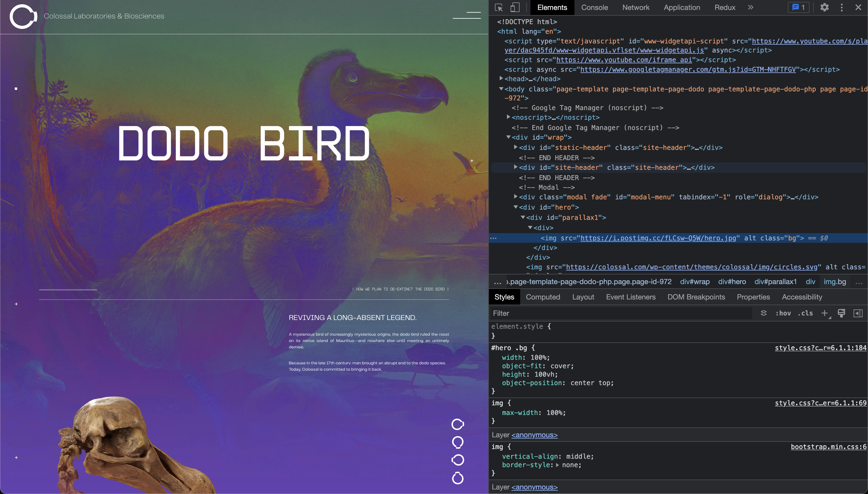Open bootstrap.min.css:6 source link
The width and height of the screenshot is (868, 494).
(x=829, y=447)
